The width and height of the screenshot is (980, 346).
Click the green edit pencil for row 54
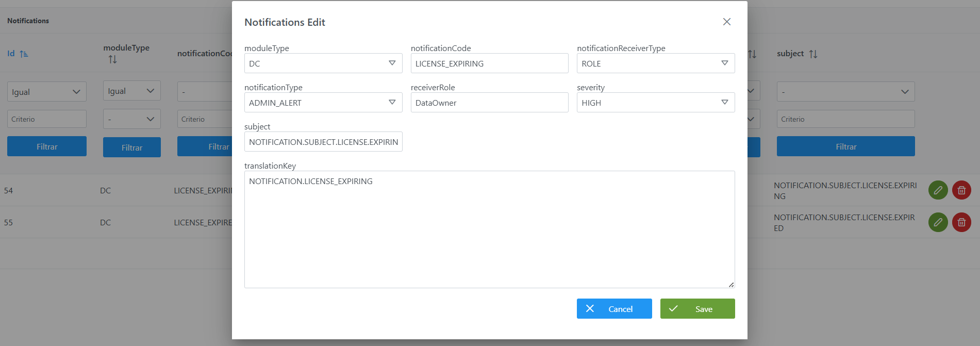938,190
